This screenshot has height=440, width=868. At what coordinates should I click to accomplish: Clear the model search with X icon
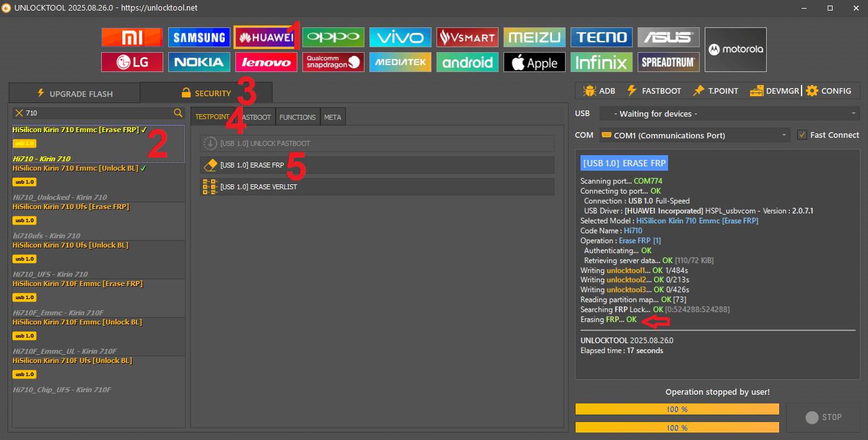(x=19, y=113)
